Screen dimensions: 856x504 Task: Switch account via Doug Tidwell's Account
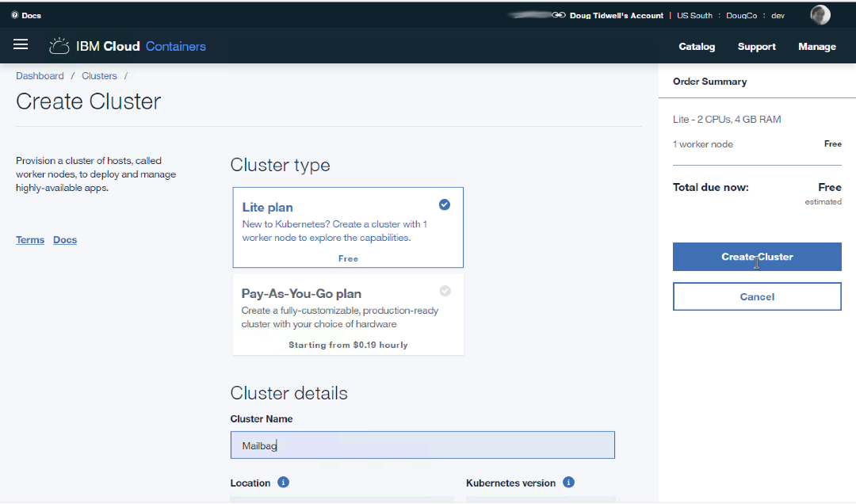617,15
